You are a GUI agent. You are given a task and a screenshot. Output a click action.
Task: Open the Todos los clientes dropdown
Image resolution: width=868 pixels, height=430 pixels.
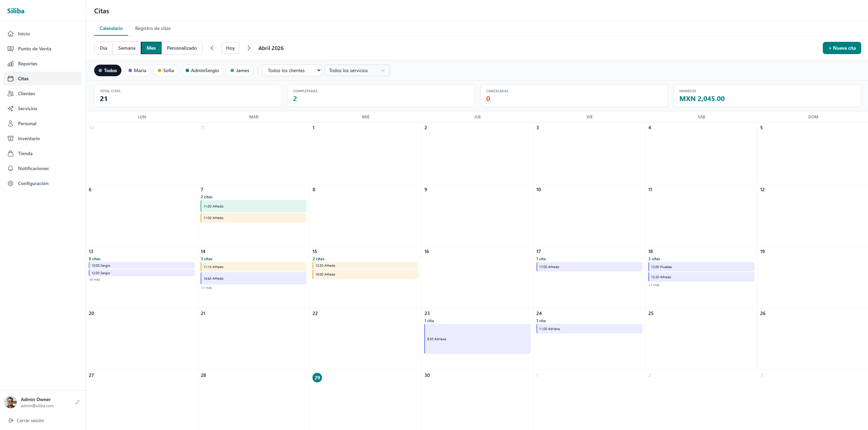point(292,70)
